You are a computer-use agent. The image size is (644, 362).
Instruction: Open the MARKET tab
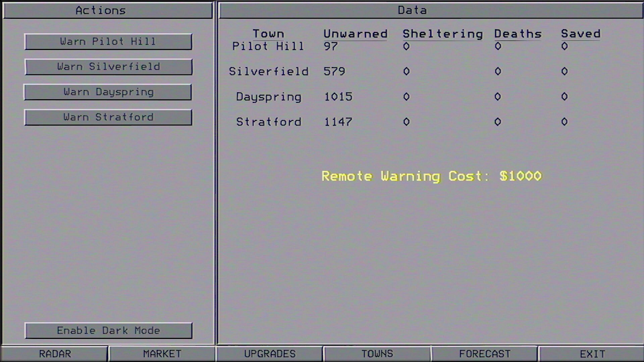click(162, 354)
